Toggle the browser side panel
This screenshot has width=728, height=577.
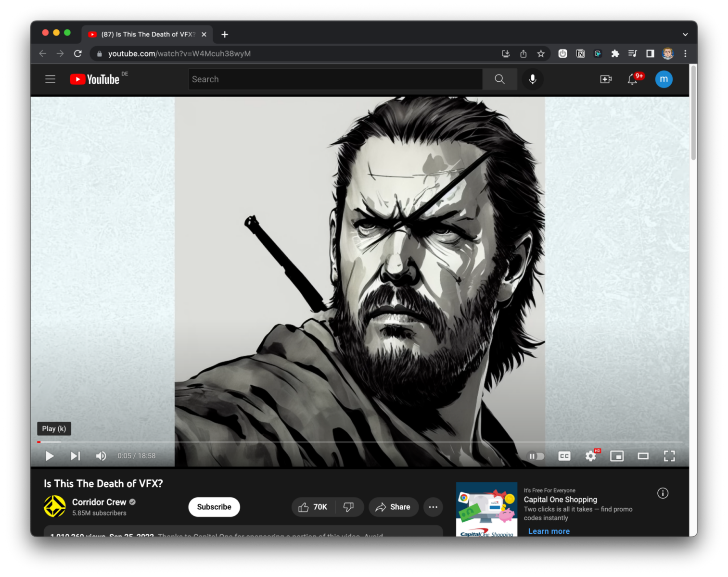coord(650,53)
